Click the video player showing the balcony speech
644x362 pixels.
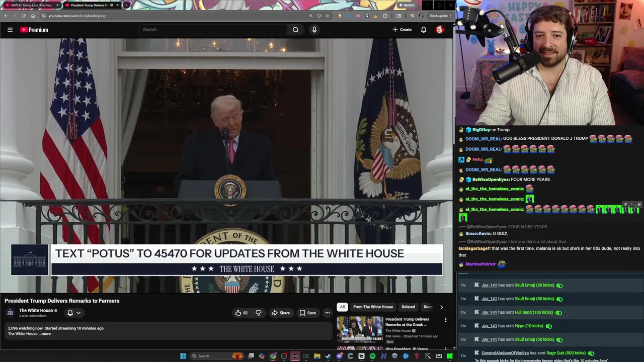coord(226,165)
